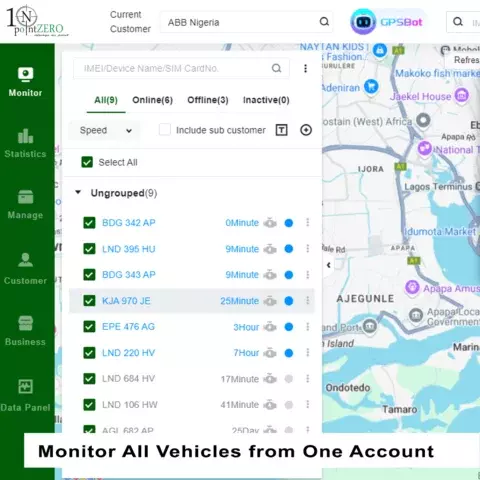Select vehicle LND 220 HV
This screenshot has height=480, width=480.
click(128, 353)
